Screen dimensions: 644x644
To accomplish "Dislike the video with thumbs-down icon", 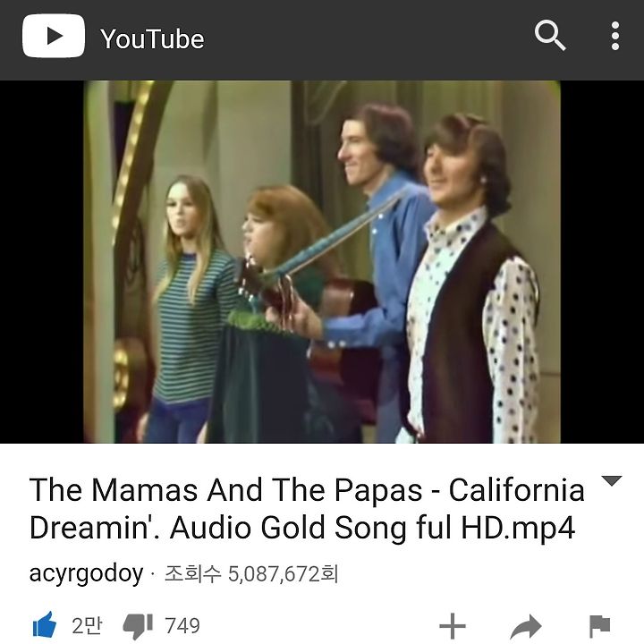I will (138, 626).
